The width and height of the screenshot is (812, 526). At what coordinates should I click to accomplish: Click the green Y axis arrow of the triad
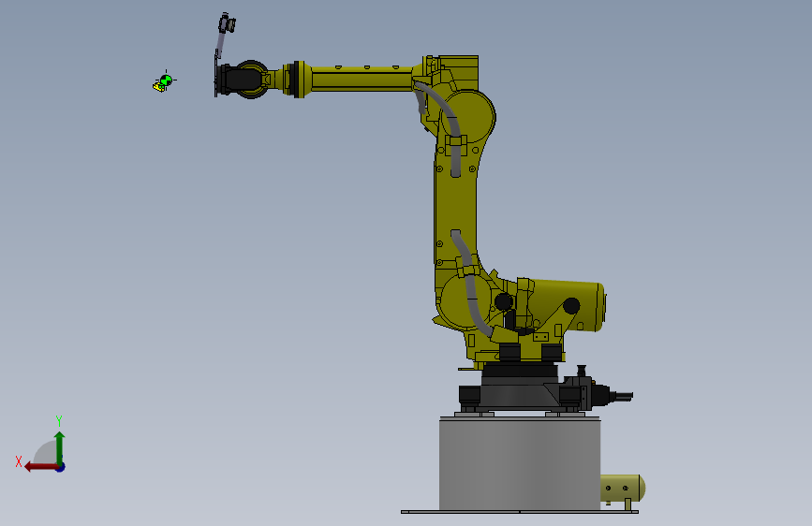[x=60, y=447]
